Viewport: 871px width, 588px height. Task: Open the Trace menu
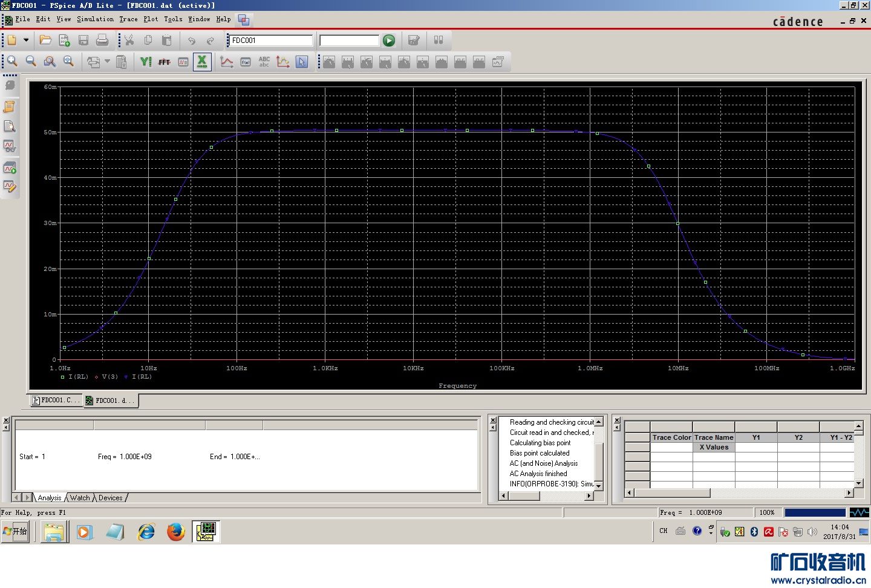tap(128, 19)
